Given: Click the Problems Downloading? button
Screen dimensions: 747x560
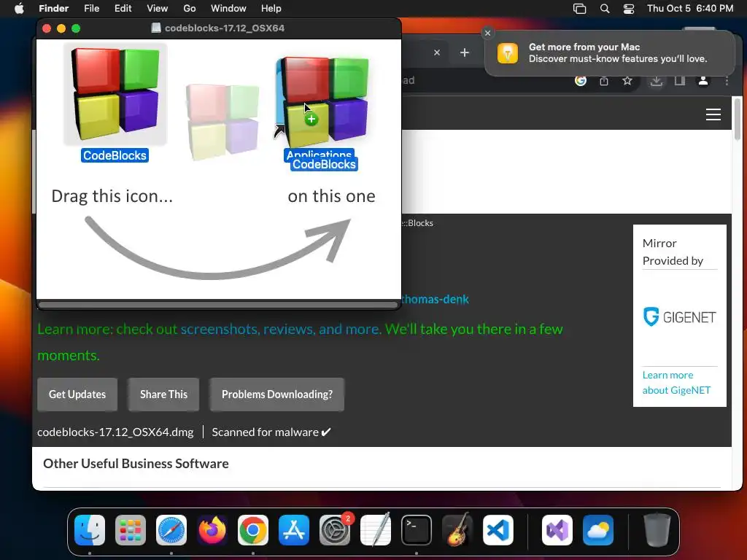Looking at the screenshot, I should 276,394.
